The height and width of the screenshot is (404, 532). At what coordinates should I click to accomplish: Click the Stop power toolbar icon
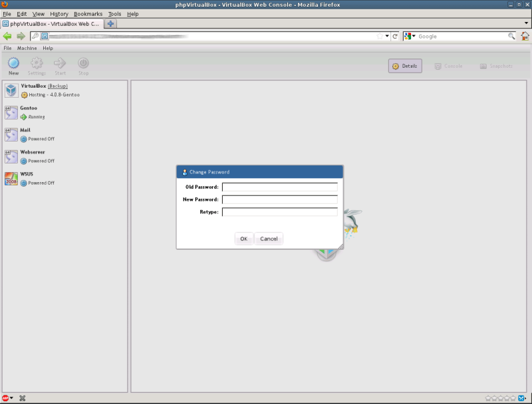[x=84, y=63]
